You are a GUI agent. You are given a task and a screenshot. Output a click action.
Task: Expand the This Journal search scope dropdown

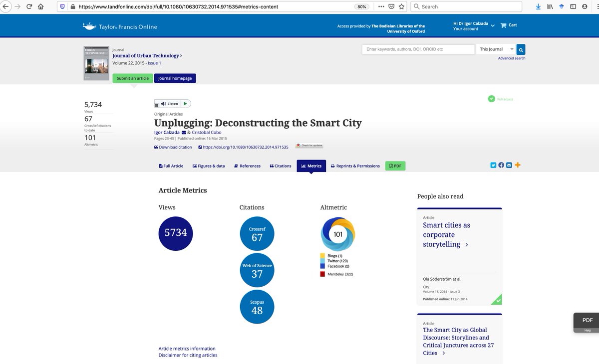496,49
